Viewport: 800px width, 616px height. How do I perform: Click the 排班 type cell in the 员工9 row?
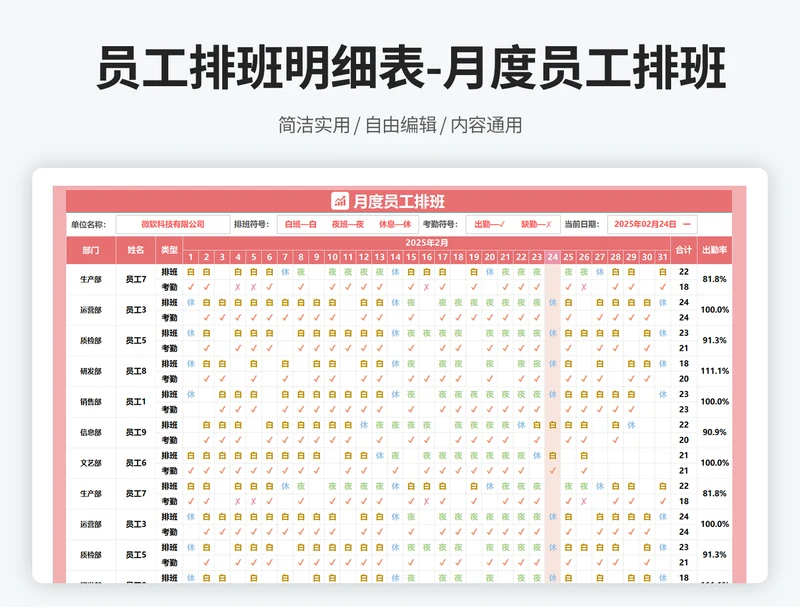tap(169, 425)
